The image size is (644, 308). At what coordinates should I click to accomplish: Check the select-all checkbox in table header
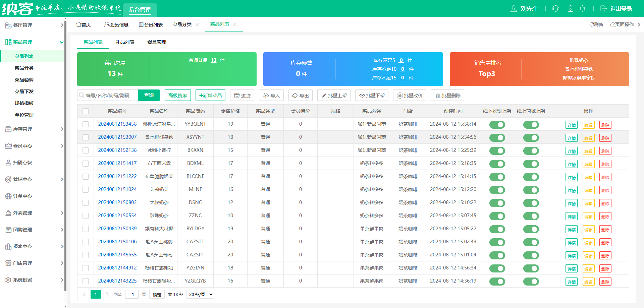click(x=86, y=111)
